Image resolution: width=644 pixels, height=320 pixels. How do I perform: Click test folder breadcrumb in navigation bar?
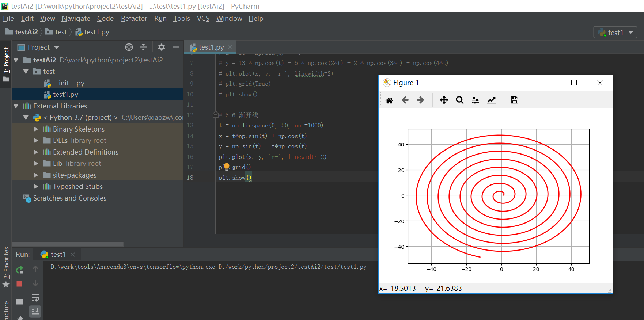[x=56, y=32]
